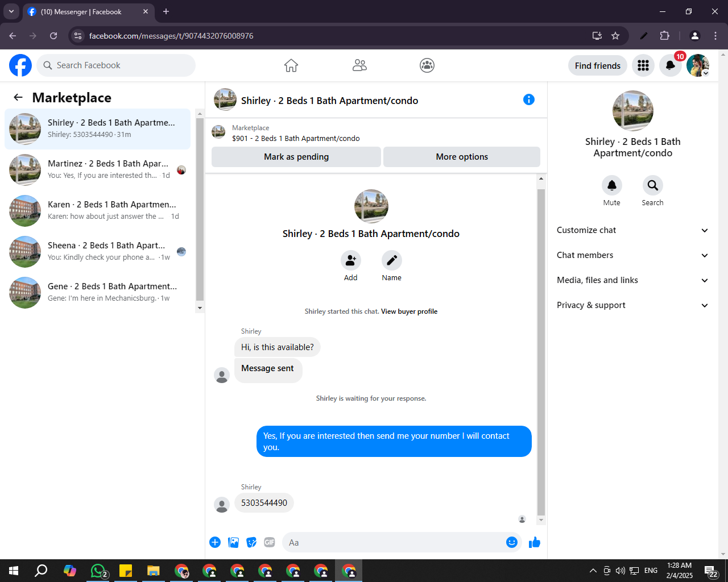Open the account profile picture menu

(698, 65)
